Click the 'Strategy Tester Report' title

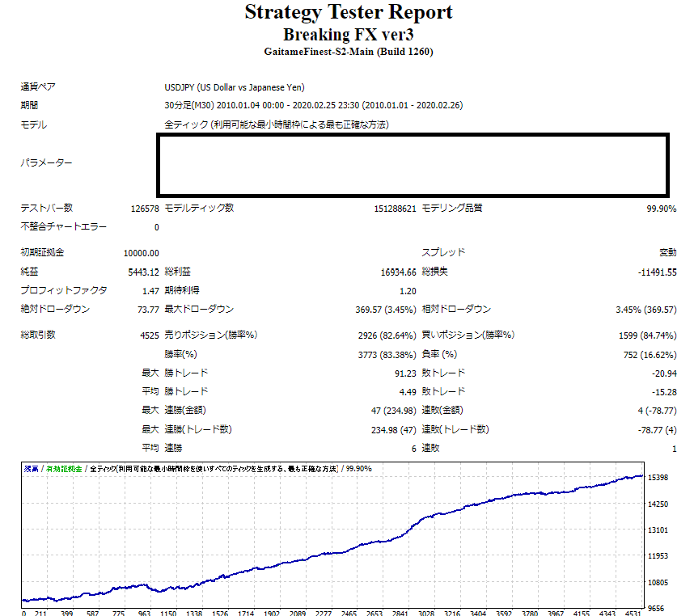[349, 12]
